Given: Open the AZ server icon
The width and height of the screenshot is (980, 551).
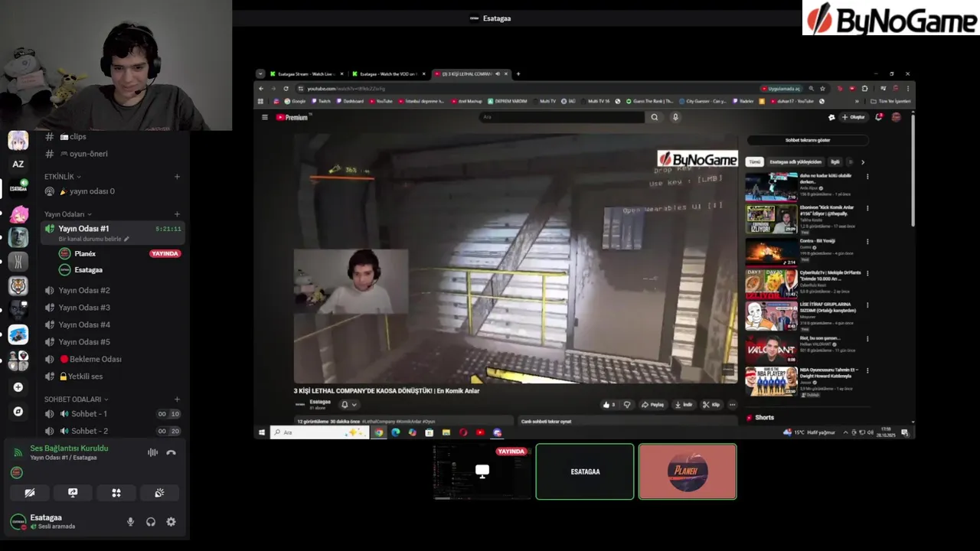Looking at the screenshot, I should (18, 164).
